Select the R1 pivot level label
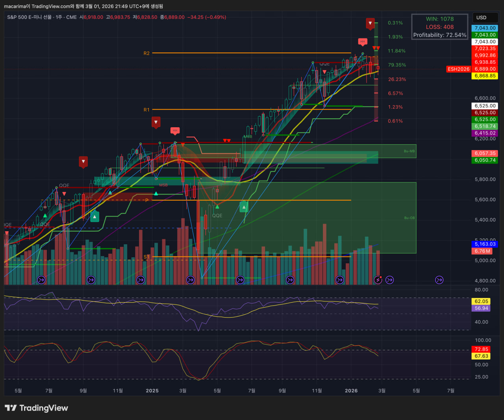 coord(146,110)
